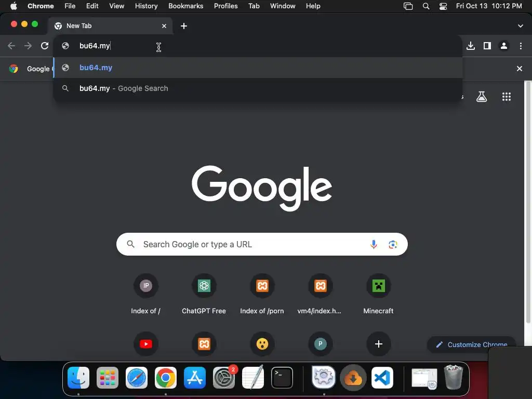The height and width of the screenshot is (399, 532).
Task: Open Google Chrome from the dock
Action: click(166, 378)
